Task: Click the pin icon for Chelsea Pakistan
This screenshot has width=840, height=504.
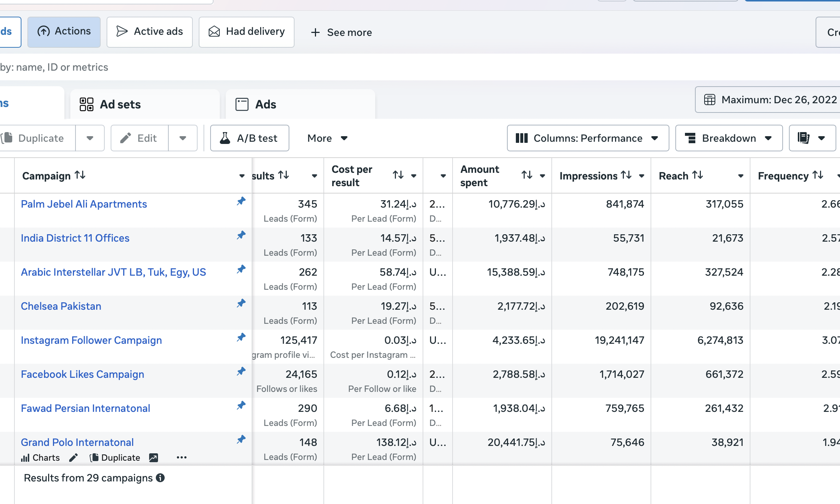Action: pyautogui.click(x=241, y=303)
